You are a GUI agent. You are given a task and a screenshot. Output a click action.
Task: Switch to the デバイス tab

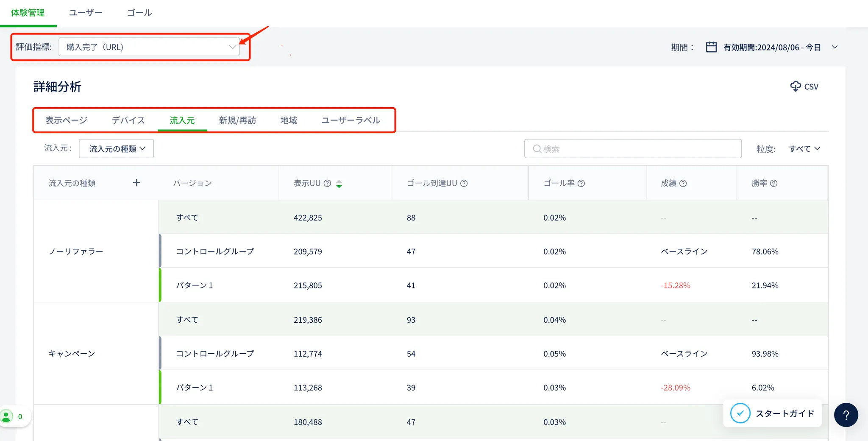click(x=128, y=120)
